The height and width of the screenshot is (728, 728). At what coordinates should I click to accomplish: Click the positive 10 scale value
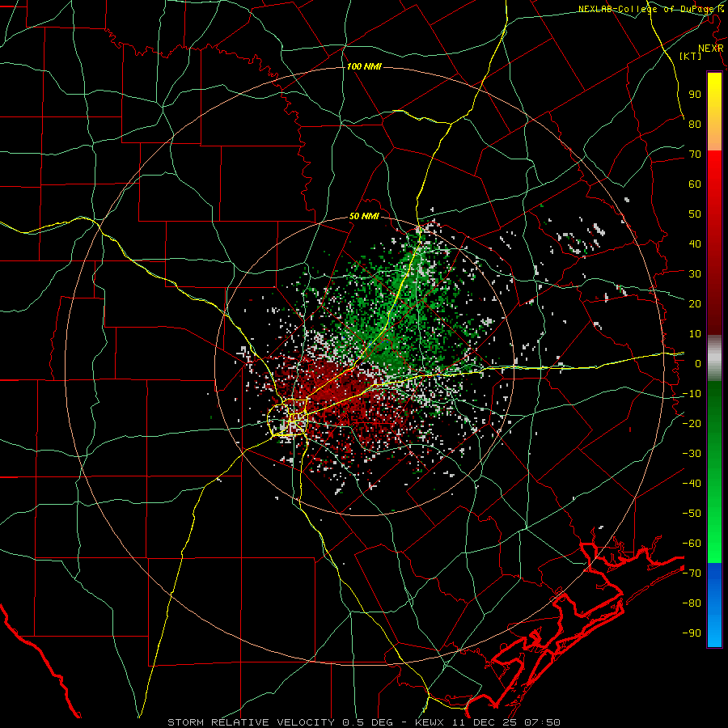point(695,334)
